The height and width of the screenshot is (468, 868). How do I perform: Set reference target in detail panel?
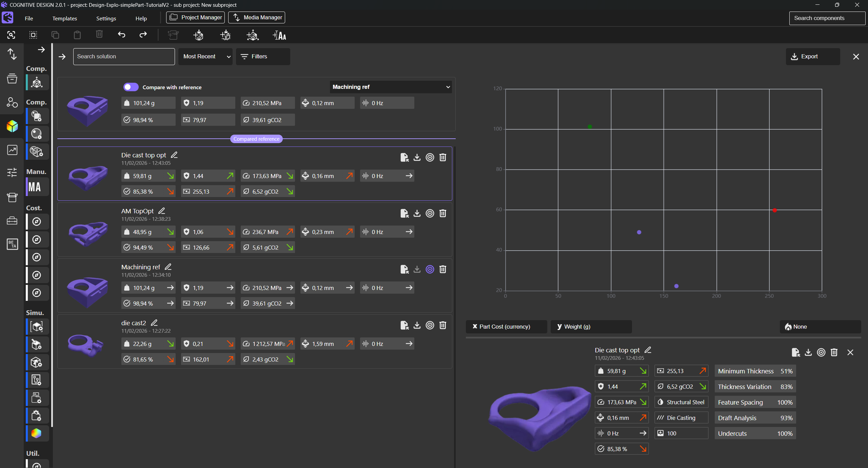click(821, 352)
